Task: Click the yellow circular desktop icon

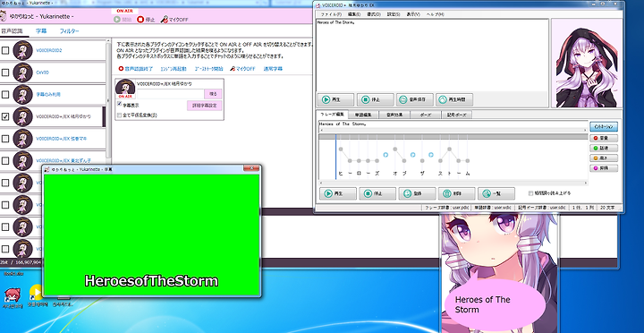Action: (x=36, y=292)
